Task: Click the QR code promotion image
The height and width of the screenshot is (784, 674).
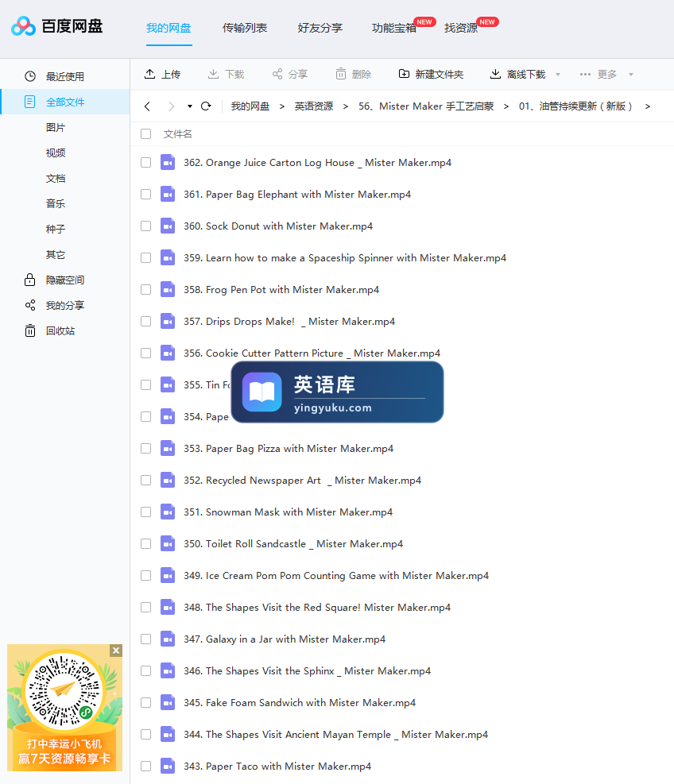Action: tap(64, 708)
